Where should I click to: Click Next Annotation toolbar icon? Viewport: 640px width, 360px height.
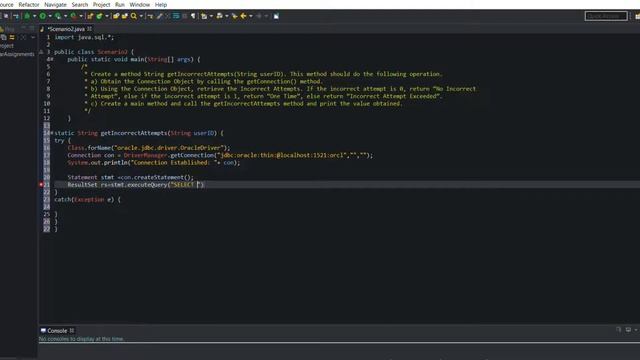(x=204, y=16)
